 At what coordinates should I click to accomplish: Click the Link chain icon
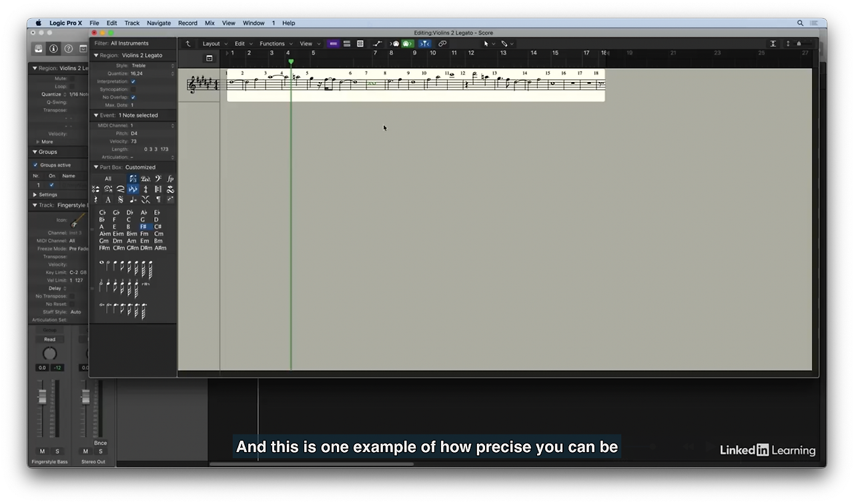442,43
